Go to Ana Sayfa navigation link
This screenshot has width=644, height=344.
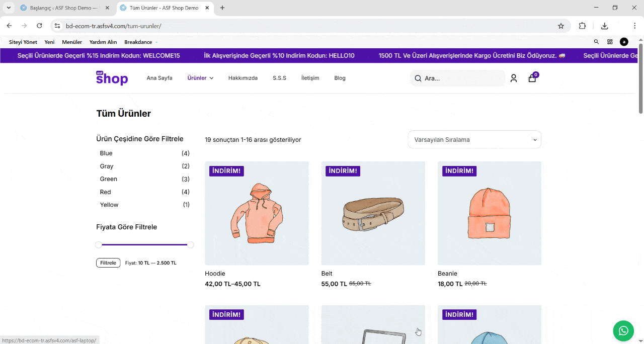pos(159,78)
